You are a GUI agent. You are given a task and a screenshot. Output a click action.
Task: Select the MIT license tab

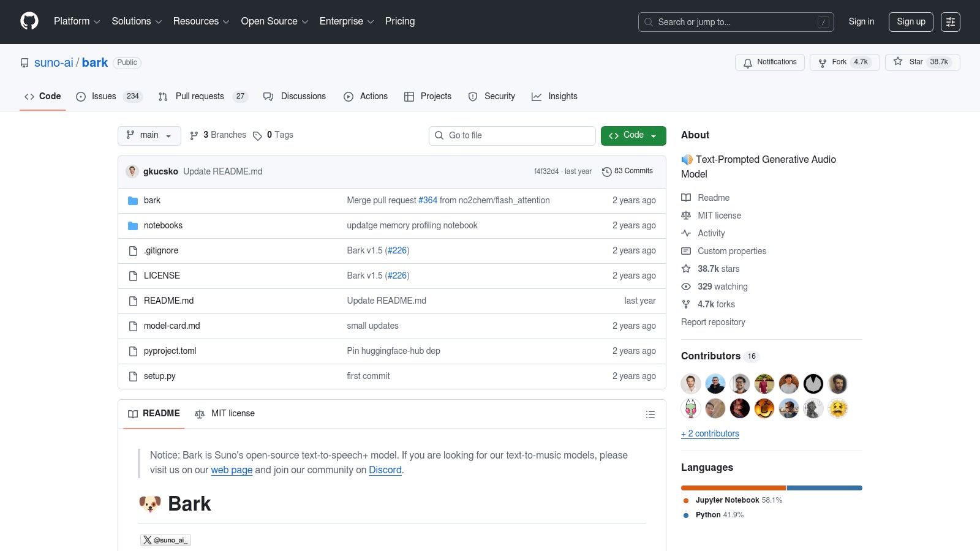pyautogui.click(x=225, y=414)
